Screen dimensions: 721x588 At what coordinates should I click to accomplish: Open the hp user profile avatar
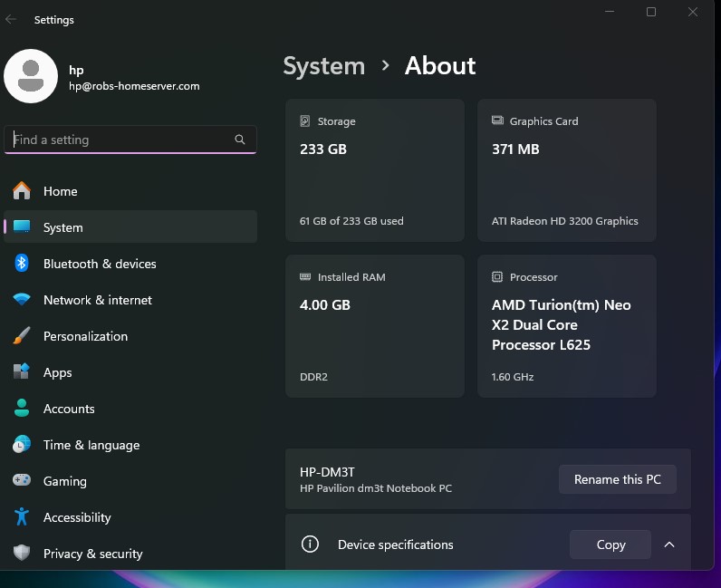(x=31, y=76)
